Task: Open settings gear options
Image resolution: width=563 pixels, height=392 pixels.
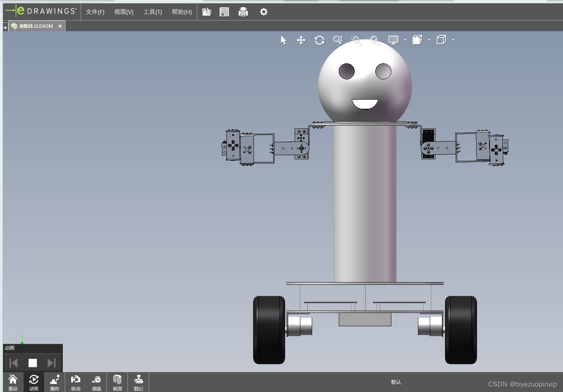Action: click(x=264, y=12)
